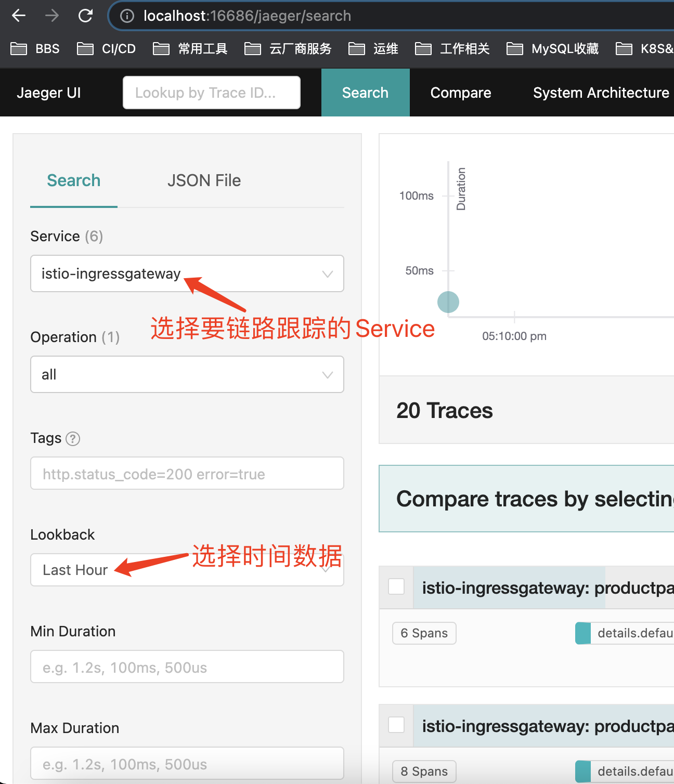
Task: Open the 运维 bookmark folder
Action: click(373, 49)
